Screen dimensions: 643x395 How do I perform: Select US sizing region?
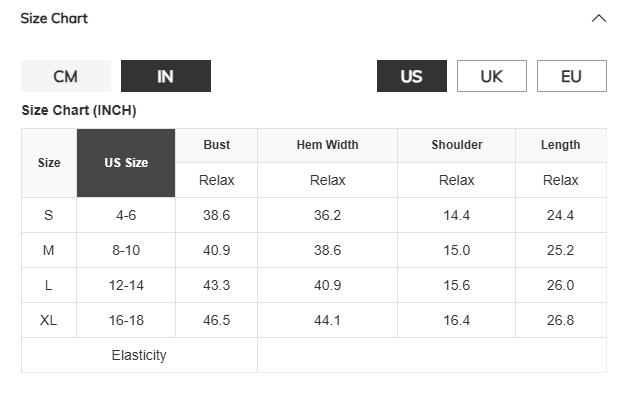(x=412, y=76)
